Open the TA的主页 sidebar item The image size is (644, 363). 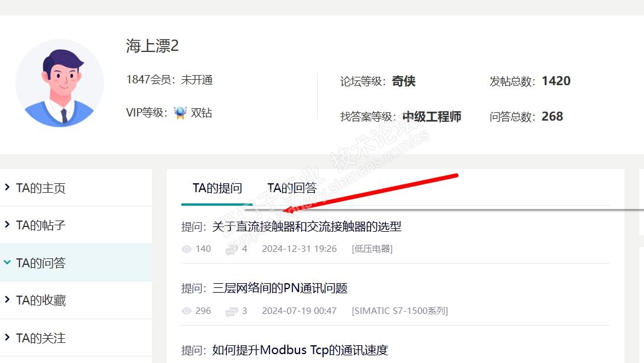point(76,188)
